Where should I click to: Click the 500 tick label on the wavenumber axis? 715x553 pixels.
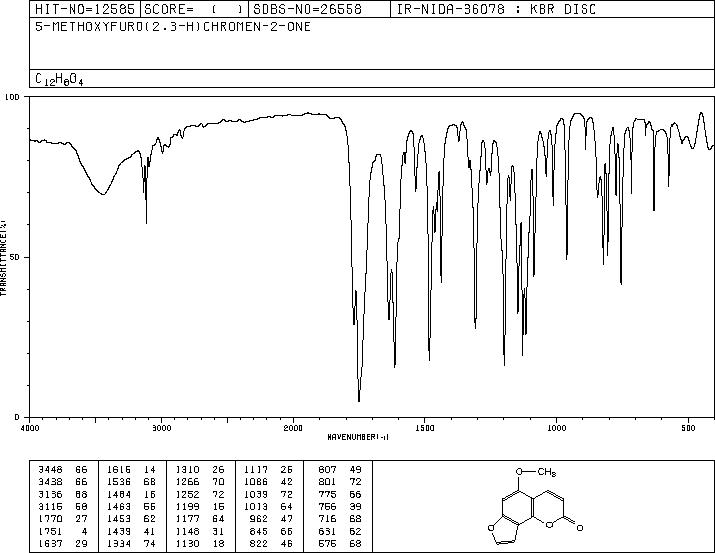[x=688, y=428]
